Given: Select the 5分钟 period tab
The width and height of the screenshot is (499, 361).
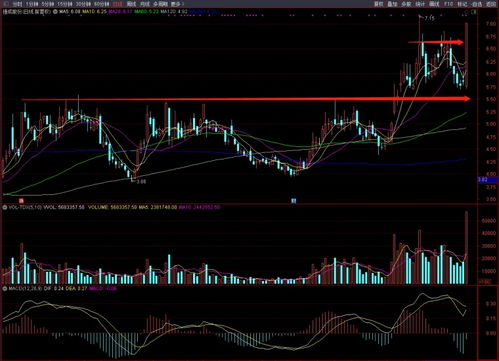Looking at the screenshot, I should click(x=47, y=4).
